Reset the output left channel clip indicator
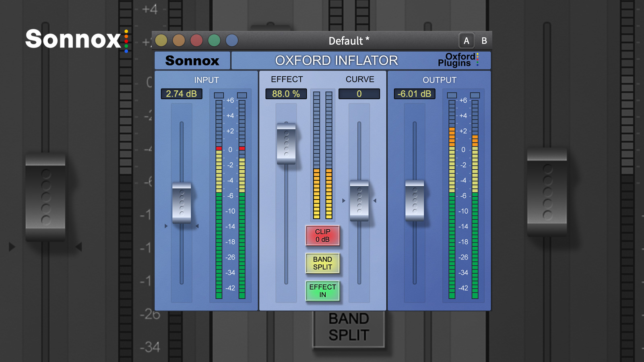 pos(452,95)
